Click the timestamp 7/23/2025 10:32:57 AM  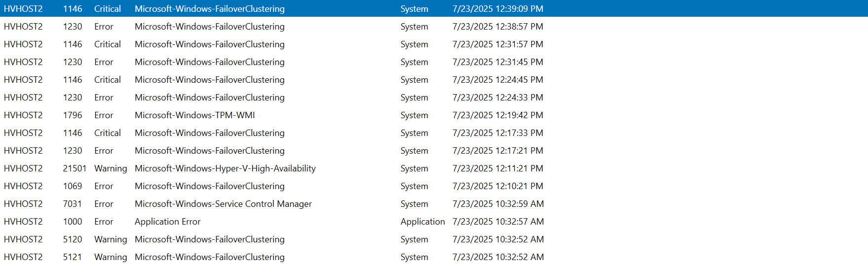[x=498, y=222]
